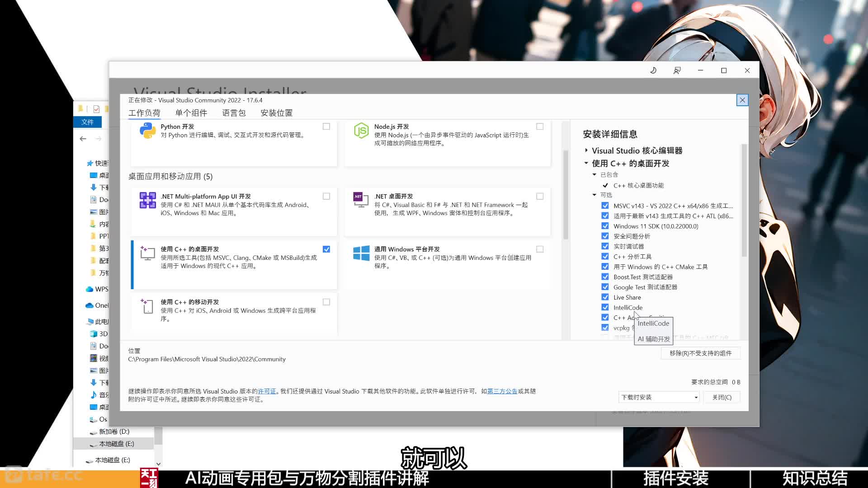This screenshot has height=488, width=868.
Task: Click the .NET Multi-platform App UI icon
Action: tap(147, 200)
